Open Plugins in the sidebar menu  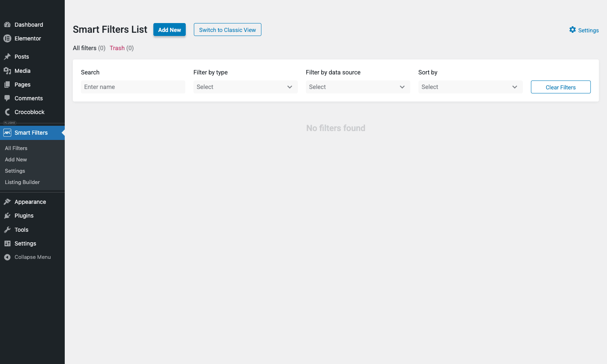[x=32, y=216]
